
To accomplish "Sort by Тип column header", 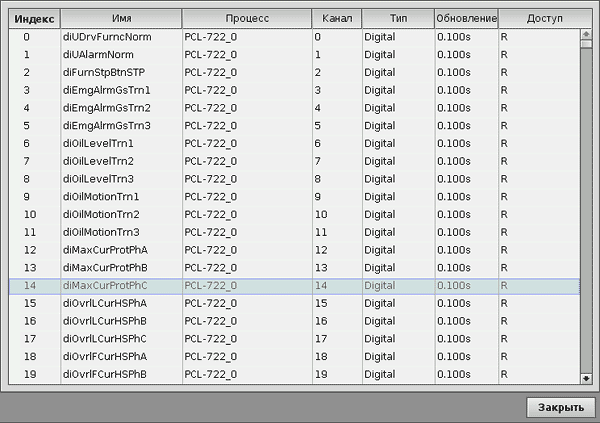I will (398, 19).
